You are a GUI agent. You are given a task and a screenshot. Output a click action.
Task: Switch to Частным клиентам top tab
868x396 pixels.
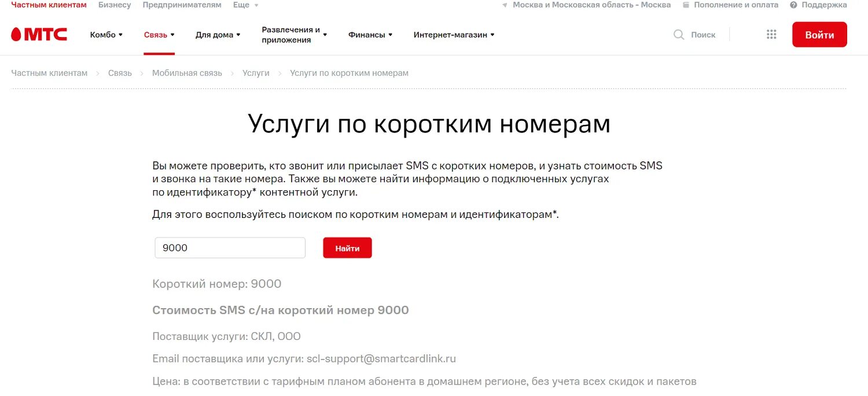click(x=49, y=5)
